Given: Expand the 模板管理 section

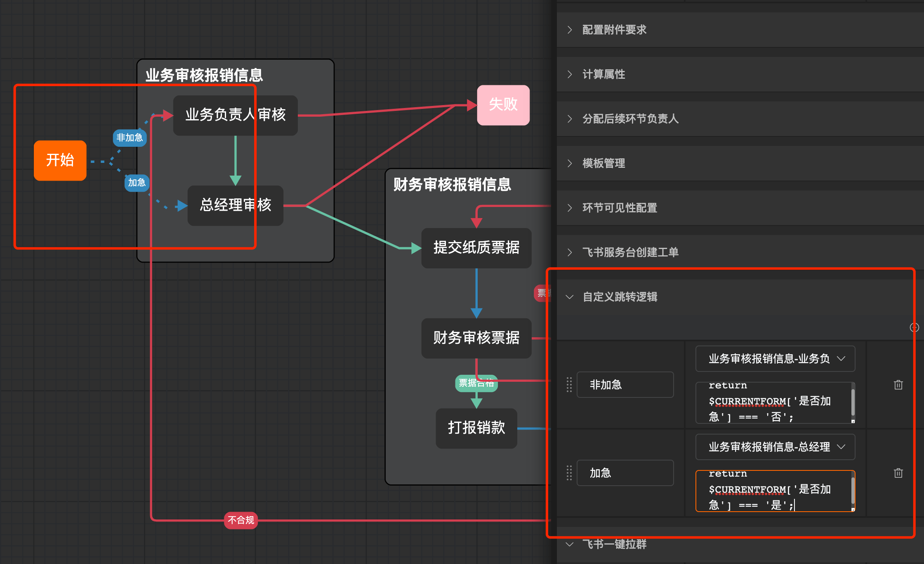Looking at the screenshot, I should (x=740, y=163).
